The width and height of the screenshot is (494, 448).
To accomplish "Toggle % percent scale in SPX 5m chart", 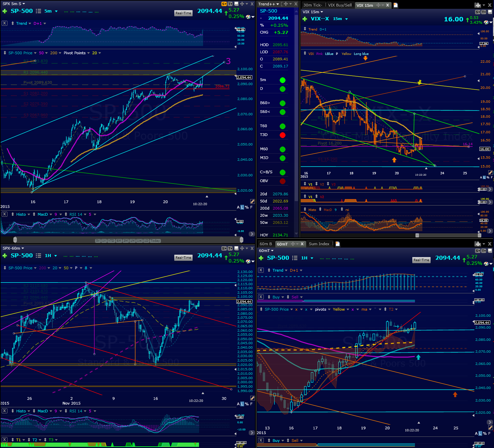I will 247,207.
